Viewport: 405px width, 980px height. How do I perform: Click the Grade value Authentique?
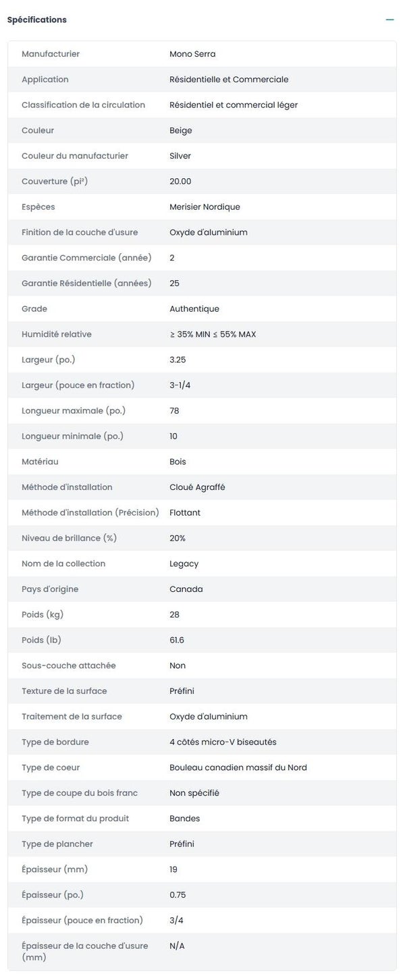pyautogui.click(x=194, y=309)
